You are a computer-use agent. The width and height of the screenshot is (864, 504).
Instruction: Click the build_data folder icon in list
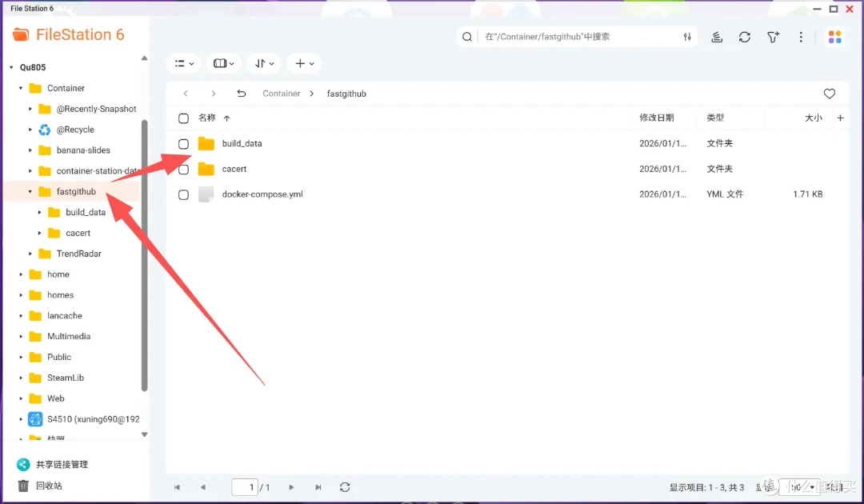pos(206,144)
